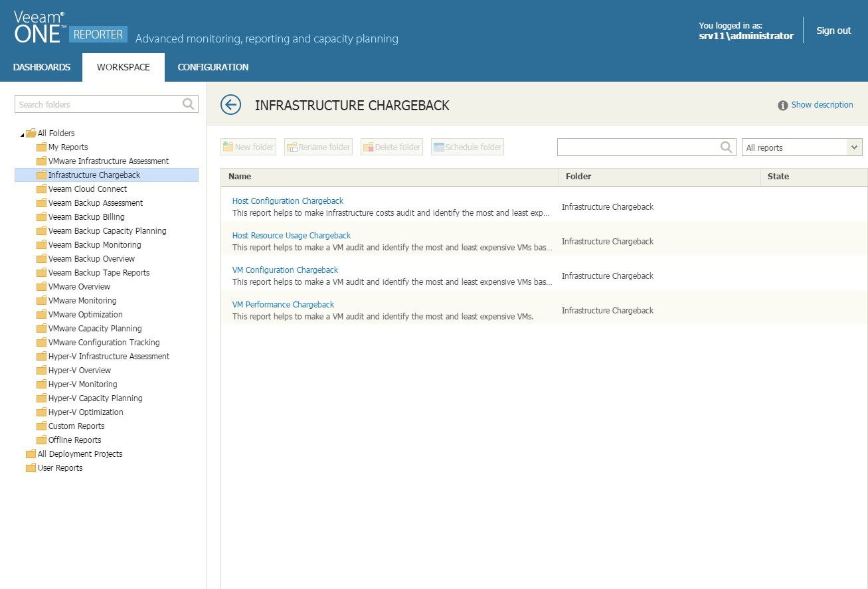Open the Host Configuration Chargeback report

tap(288, 201)
